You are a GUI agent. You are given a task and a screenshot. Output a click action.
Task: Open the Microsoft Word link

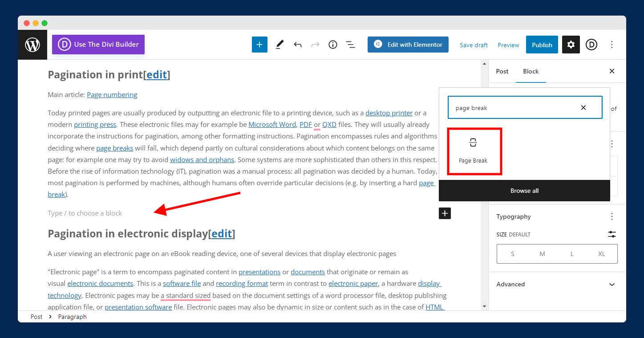click(x=272, y=124)
